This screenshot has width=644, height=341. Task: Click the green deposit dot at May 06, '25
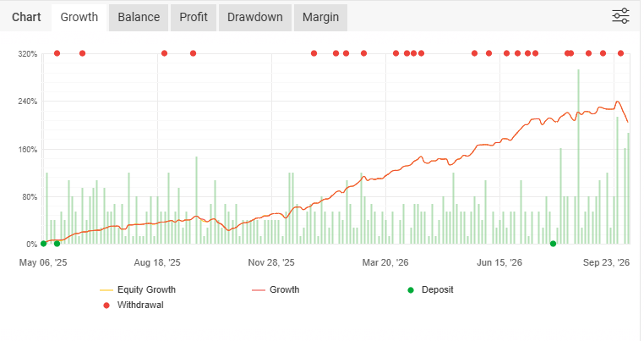click(44, 244)
